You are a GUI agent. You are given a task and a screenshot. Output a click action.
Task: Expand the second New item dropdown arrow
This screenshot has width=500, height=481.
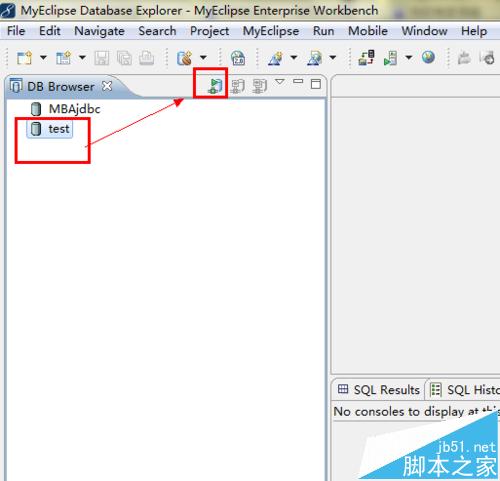pos(82,58)
